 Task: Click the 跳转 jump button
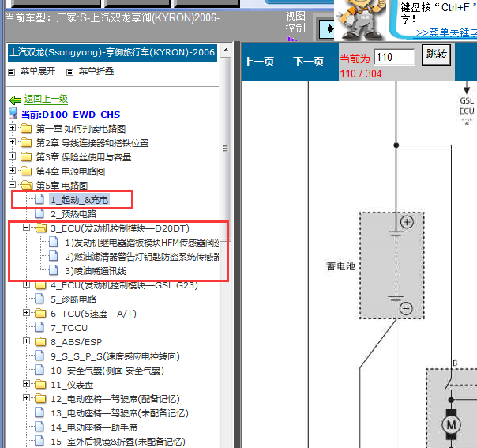pos(436,55)
